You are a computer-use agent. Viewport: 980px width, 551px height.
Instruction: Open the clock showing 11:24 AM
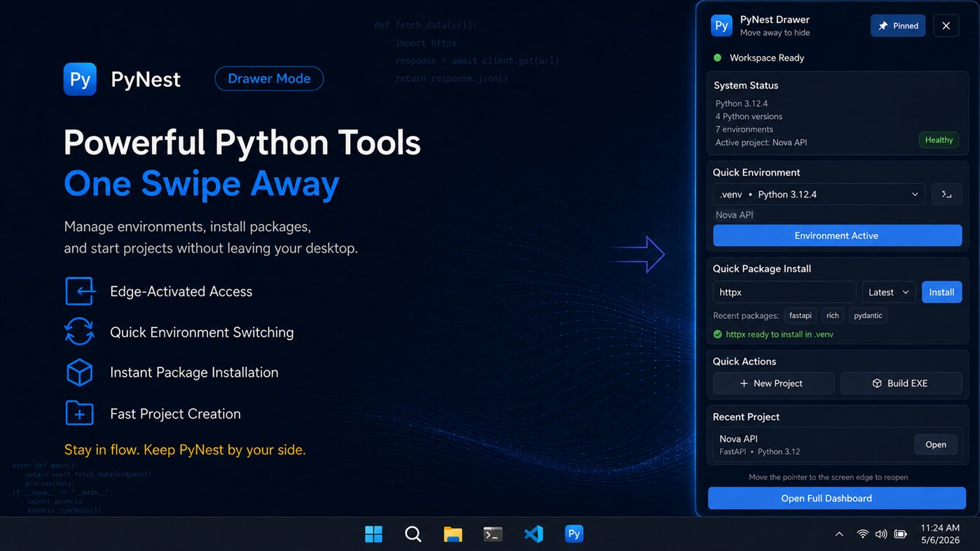[x=940, y=534]
